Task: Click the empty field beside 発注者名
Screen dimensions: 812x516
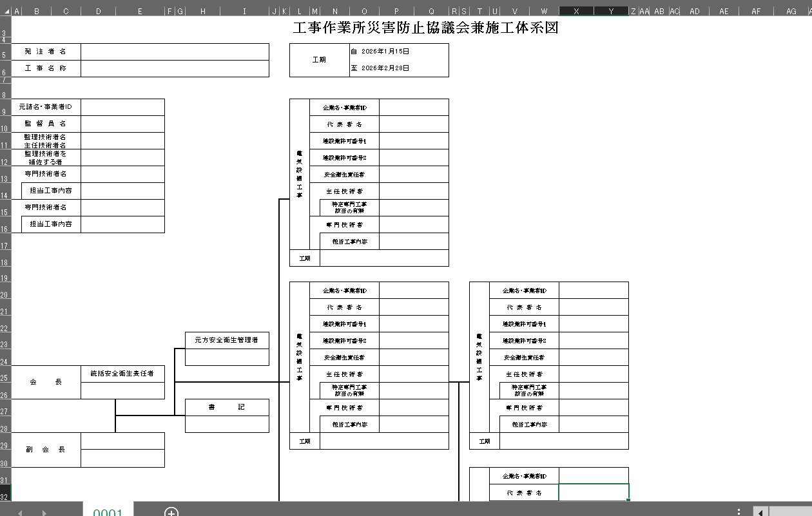Action: click(x=175, y=52)
